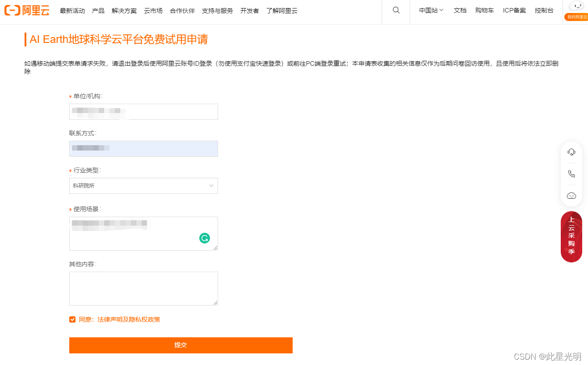
Task: Toggle the 同意 agreement checkbox
Action: coord(72,319)
